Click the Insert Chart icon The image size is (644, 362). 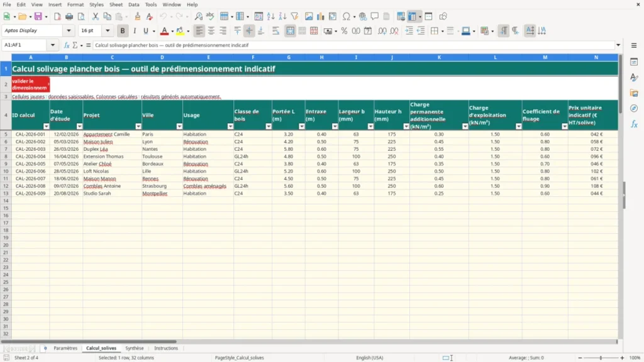321,16
